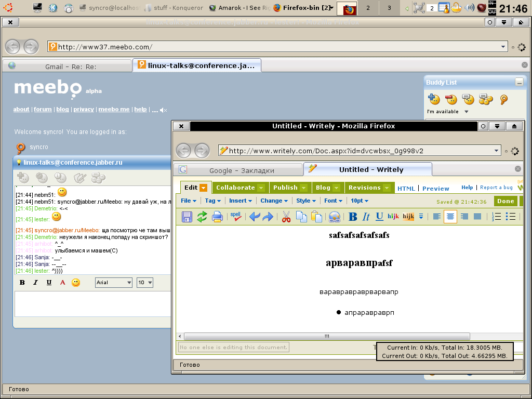Screen dimensions: 532x399
Task: Paste from clipboard in Writely toolbar
Action: tap(316, 217)
